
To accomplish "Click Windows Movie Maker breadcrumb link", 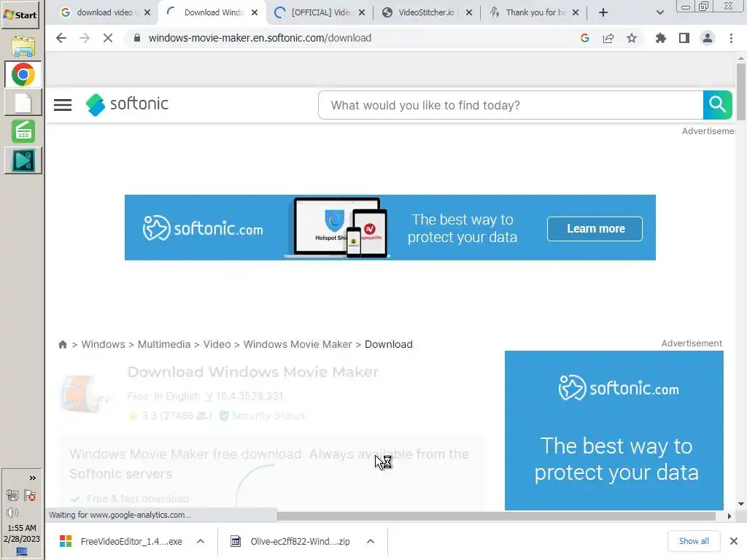I will coord(298,344).
